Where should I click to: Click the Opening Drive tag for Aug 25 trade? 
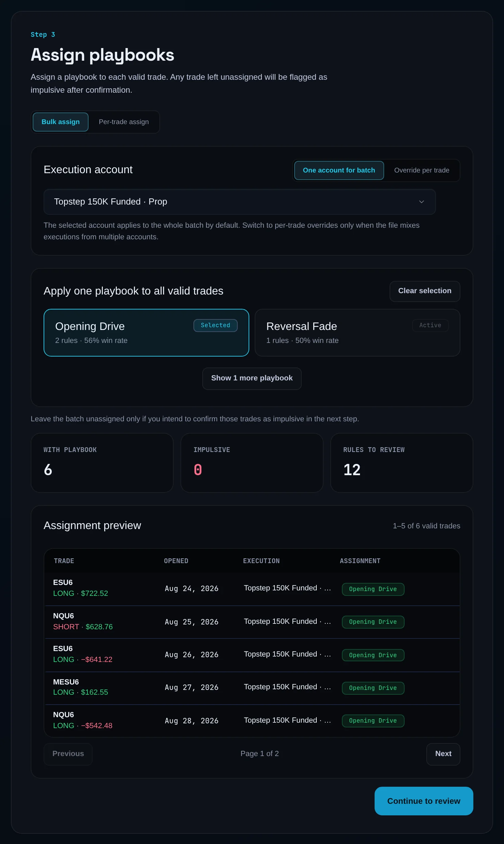[x=373, y=622]
